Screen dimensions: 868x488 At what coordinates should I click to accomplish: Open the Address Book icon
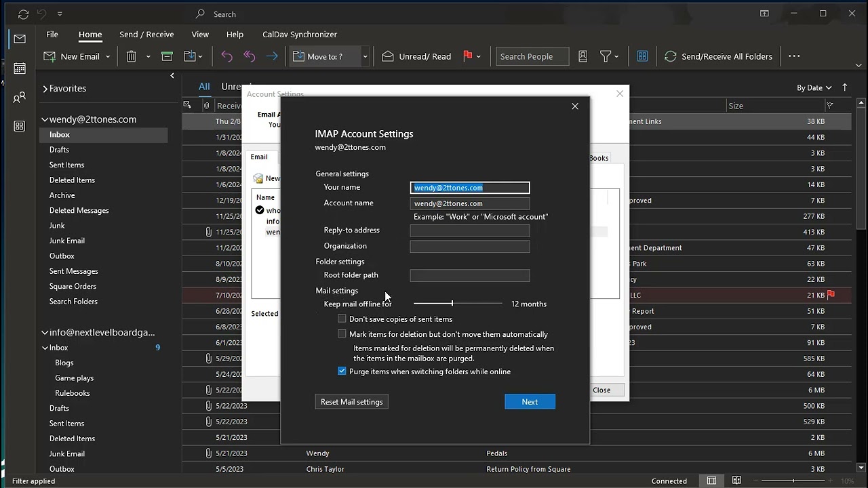pyautogui.click(x=583, y=56)
